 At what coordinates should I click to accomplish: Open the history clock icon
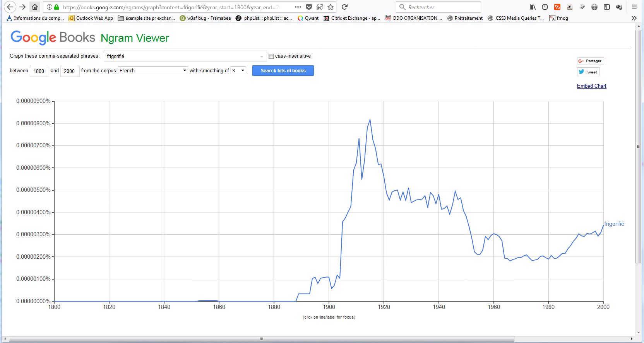[545, 7]
